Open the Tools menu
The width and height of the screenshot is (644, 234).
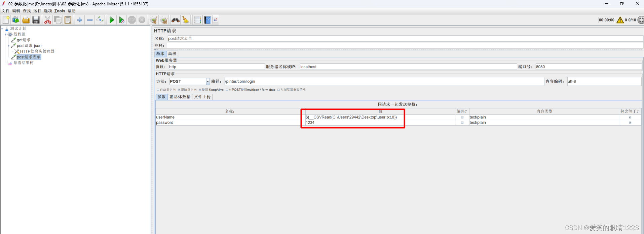point(60,11)
